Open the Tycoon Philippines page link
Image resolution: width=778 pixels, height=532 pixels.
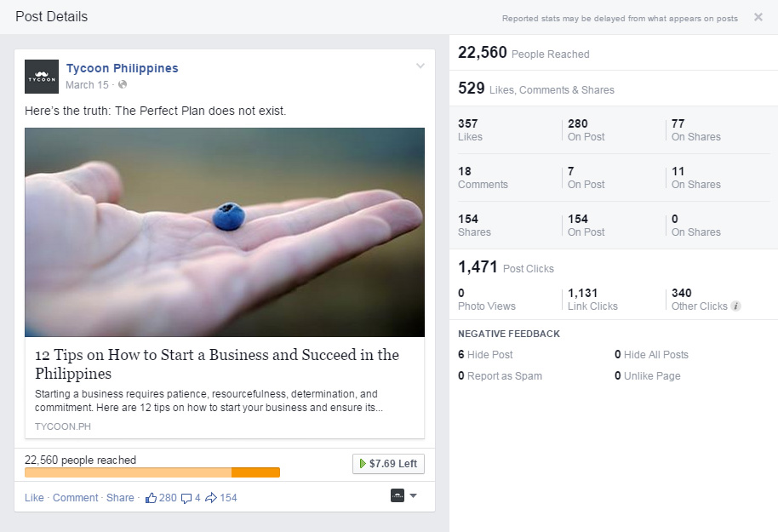[x=122, y=68]
